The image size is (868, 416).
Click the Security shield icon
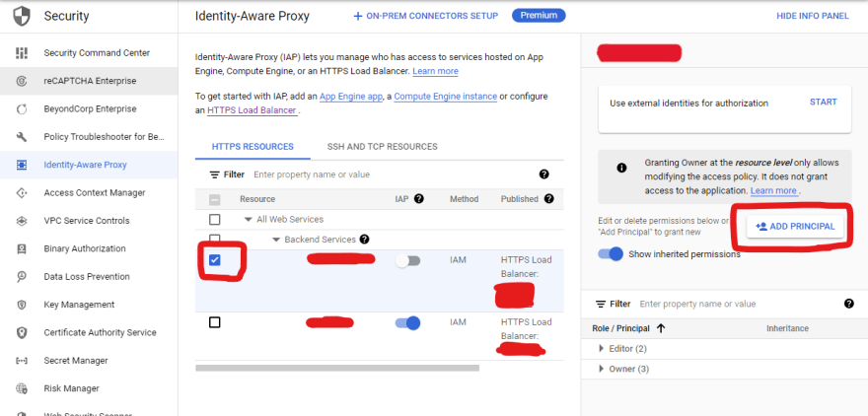point(21,16)
